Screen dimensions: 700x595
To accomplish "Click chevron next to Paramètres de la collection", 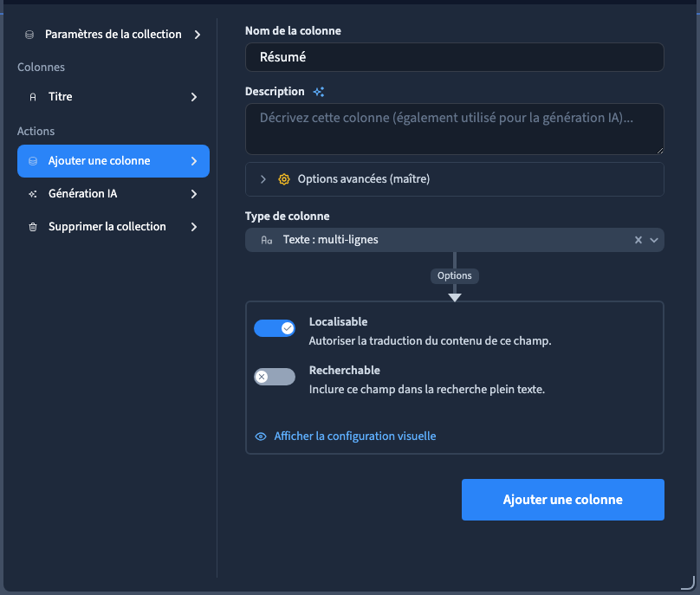I will 198,35.
